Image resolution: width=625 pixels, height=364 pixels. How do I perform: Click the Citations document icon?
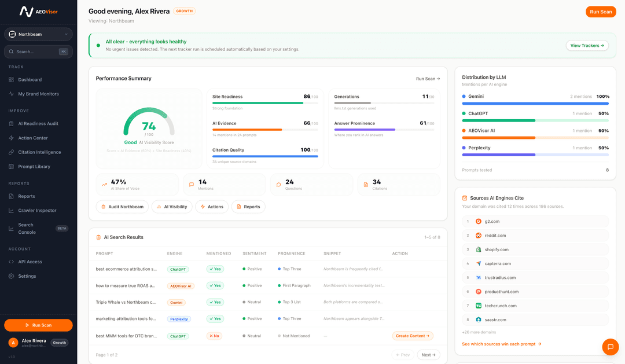tap(366, 185)
